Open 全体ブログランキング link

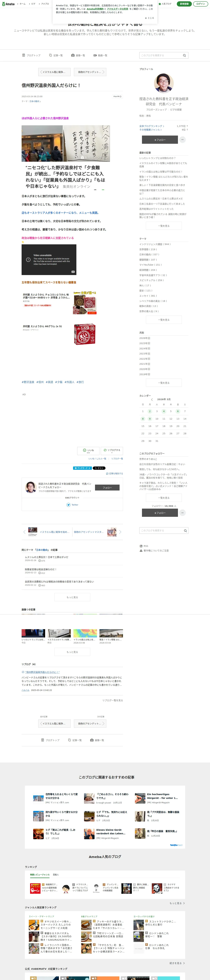152,126
